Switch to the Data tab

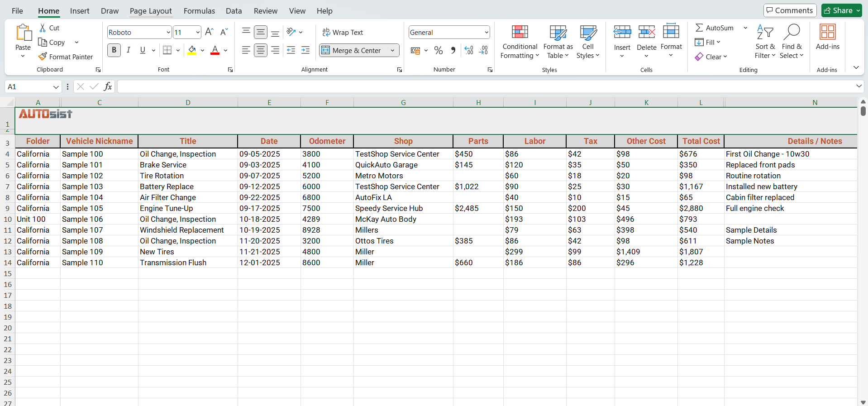(x=234, y=11)
